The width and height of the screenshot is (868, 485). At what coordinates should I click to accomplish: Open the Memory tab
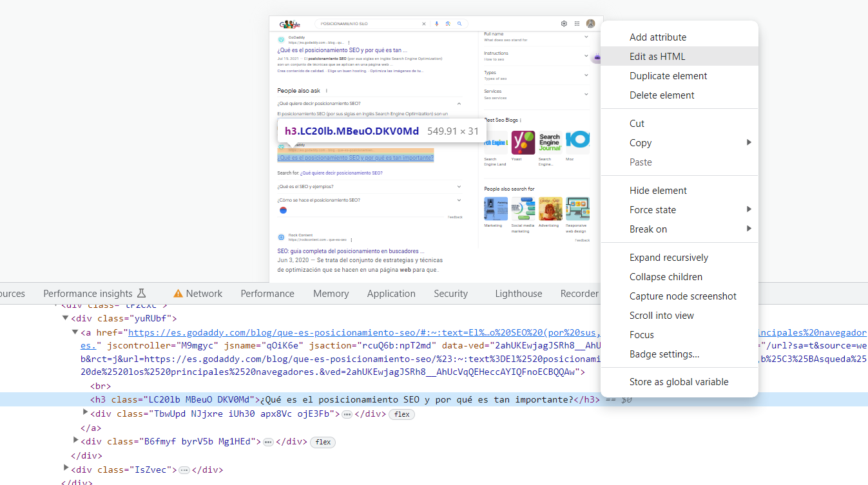[331, 294]
